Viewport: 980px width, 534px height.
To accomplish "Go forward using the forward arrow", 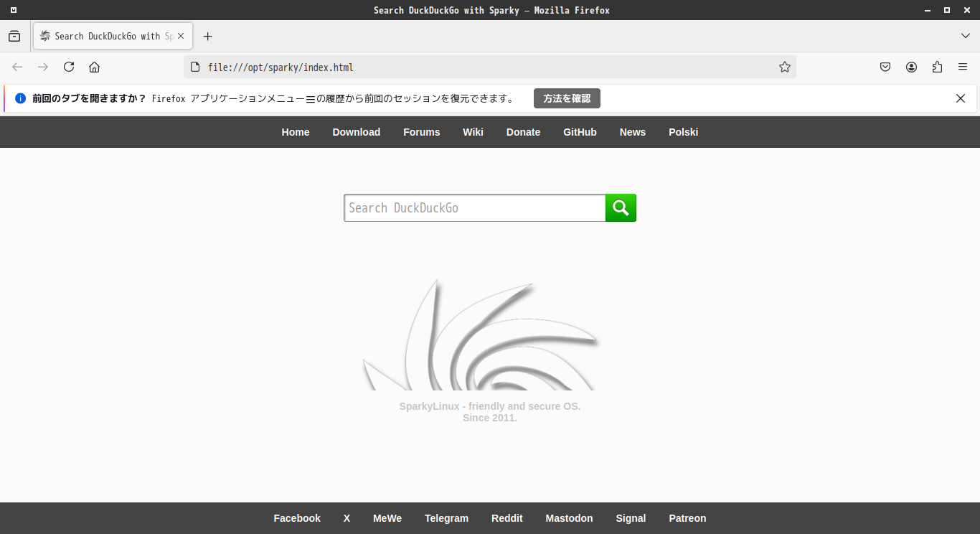I will click(x=43, y=67).
